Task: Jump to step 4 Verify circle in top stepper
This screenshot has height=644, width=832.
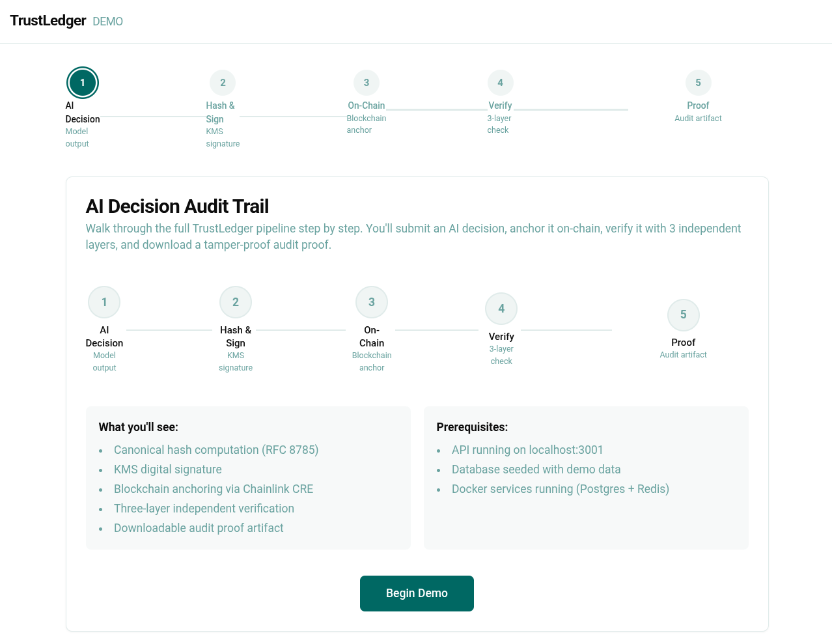Action: tap(500, 83)
